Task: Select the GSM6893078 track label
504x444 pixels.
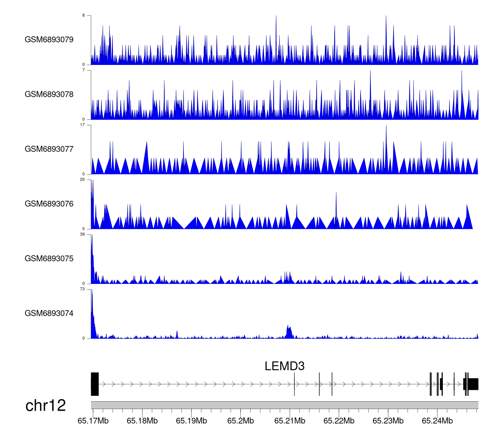Action: [49, 95]
